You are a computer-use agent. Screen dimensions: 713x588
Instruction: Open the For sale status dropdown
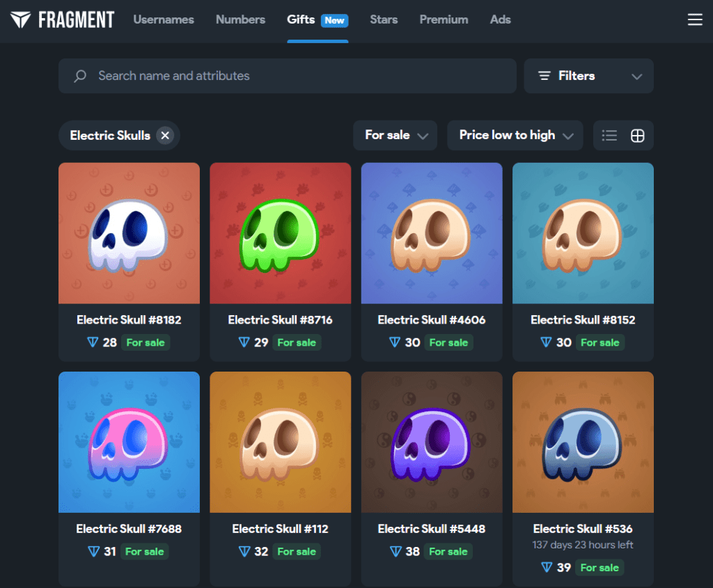coord(395,136)
